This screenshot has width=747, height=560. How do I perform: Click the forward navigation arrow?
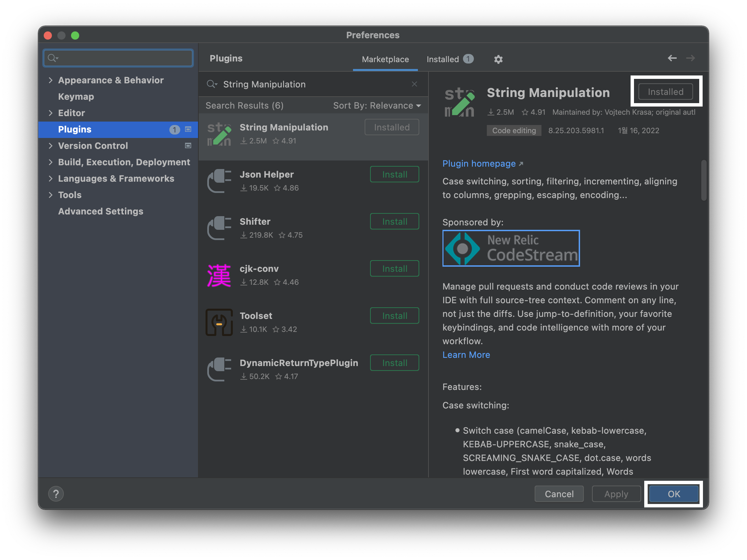(x=690, y=58)
